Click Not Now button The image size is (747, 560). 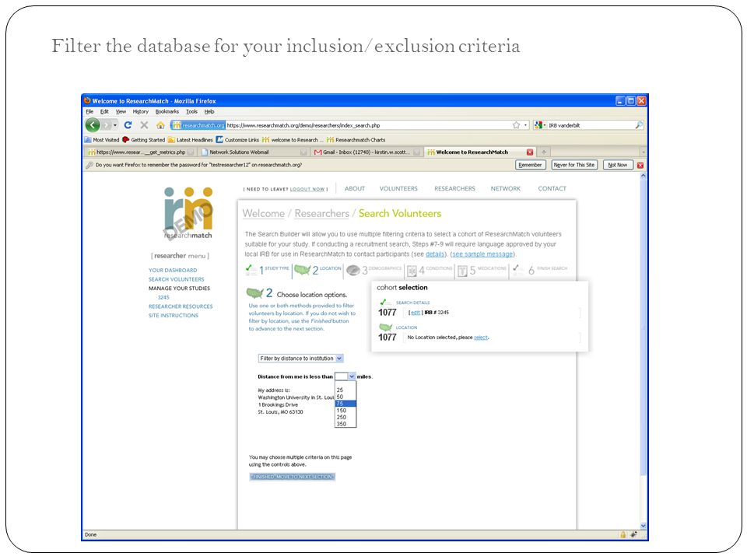pyautogui.click(x=618, y=165)
